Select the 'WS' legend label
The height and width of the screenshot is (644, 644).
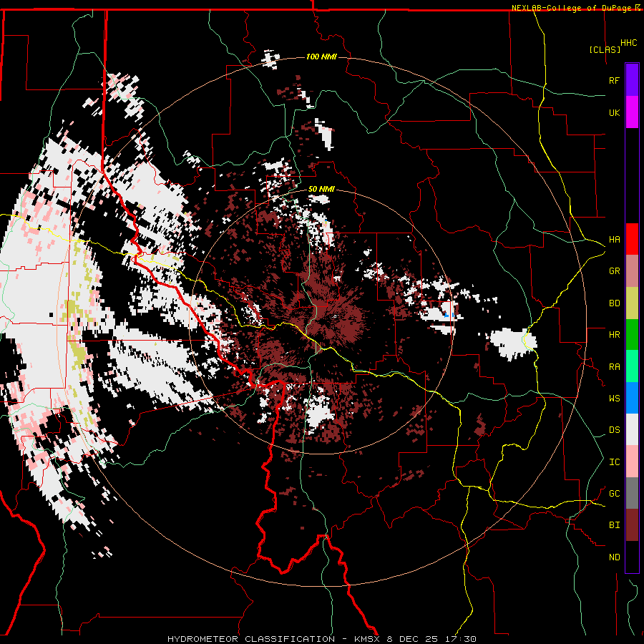coord(614,399)
